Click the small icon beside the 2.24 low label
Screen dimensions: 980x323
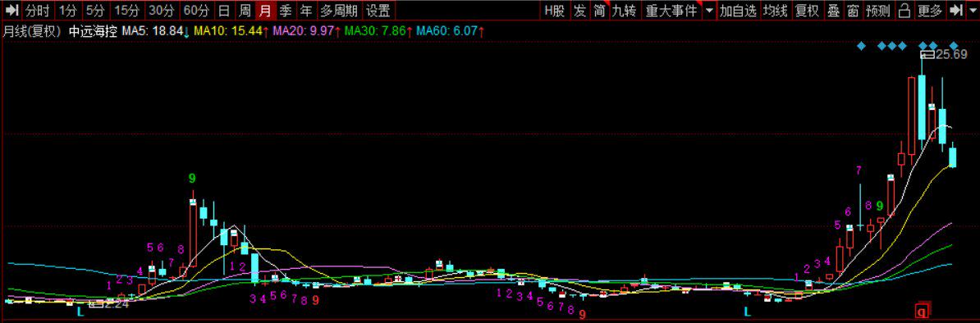(96, 304)
